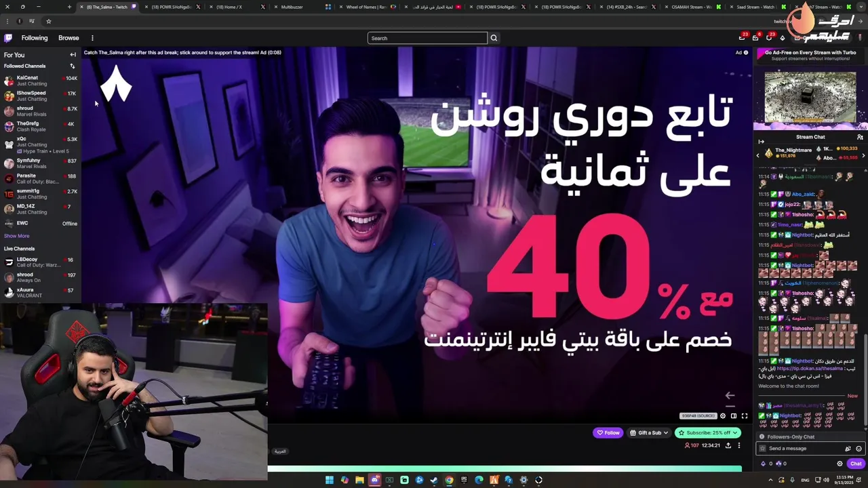
Task: Toggle theatre mode on the player
Action: point(734,415)
